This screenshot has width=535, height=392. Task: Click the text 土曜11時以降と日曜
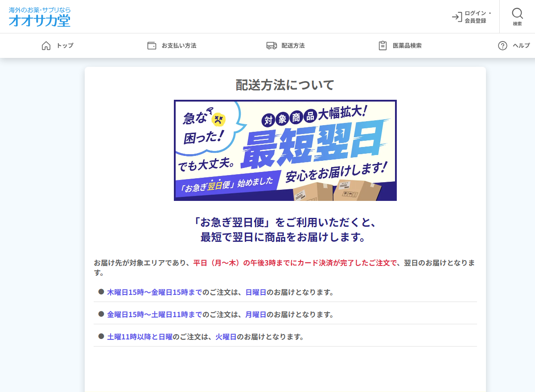(140, 337)
